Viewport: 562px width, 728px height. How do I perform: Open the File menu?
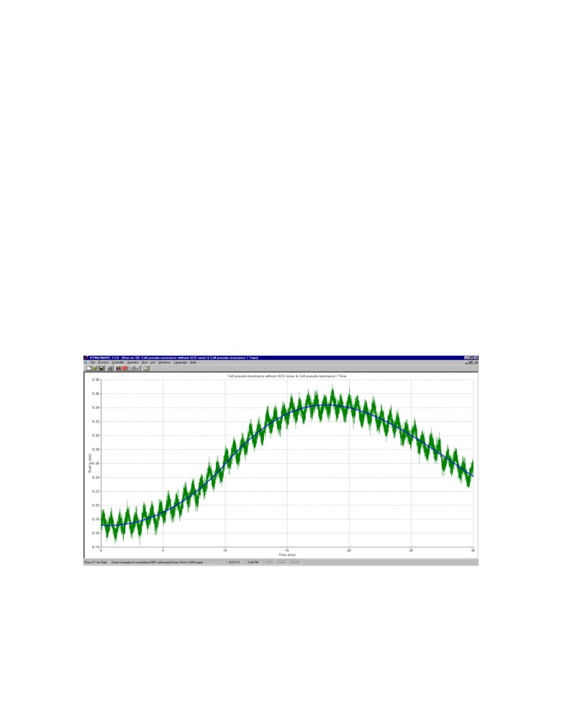point(93,363)
